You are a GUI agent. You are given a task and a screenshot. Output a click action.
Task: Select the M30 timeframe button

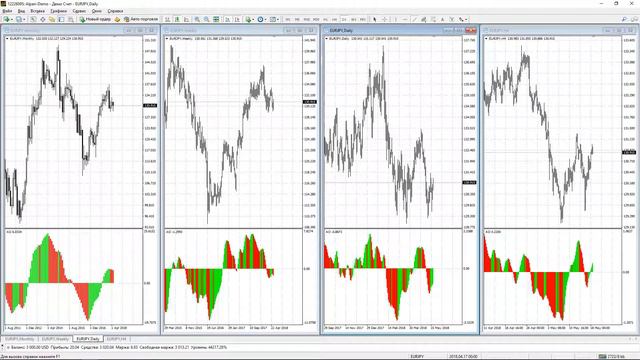316,19
